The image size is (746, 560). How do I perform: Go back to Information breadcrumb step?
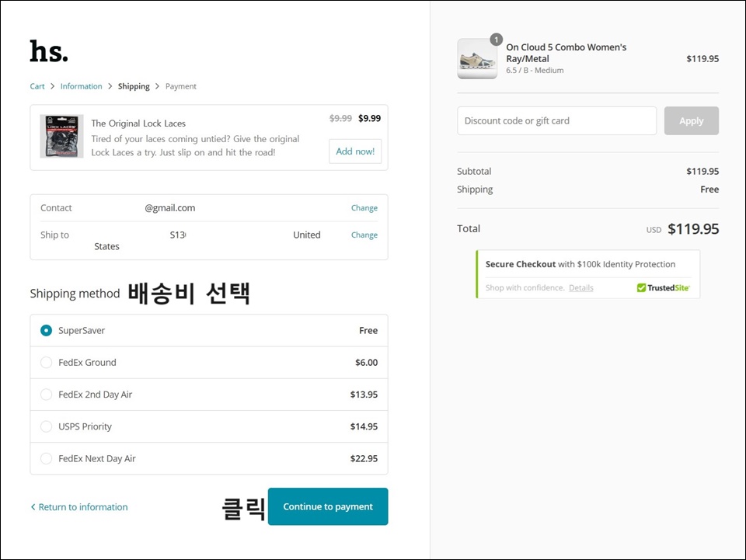tap(81, 86)
